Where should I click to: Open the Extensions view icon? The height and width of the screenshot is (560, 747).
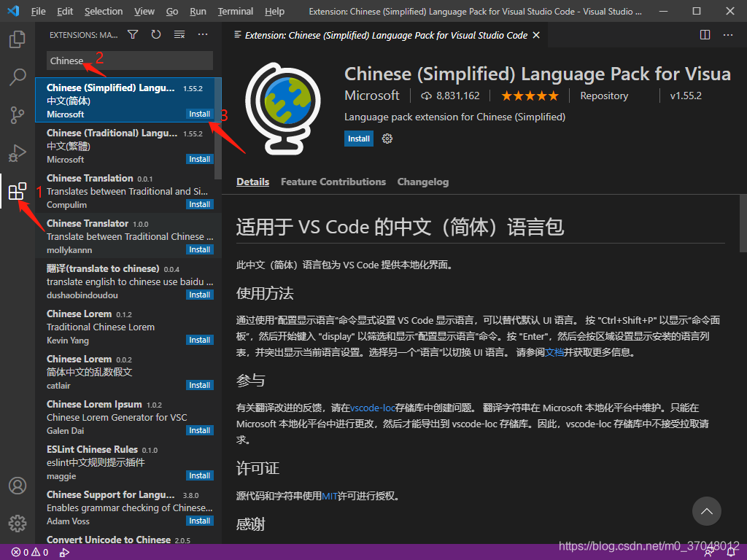tap(18, 191)
